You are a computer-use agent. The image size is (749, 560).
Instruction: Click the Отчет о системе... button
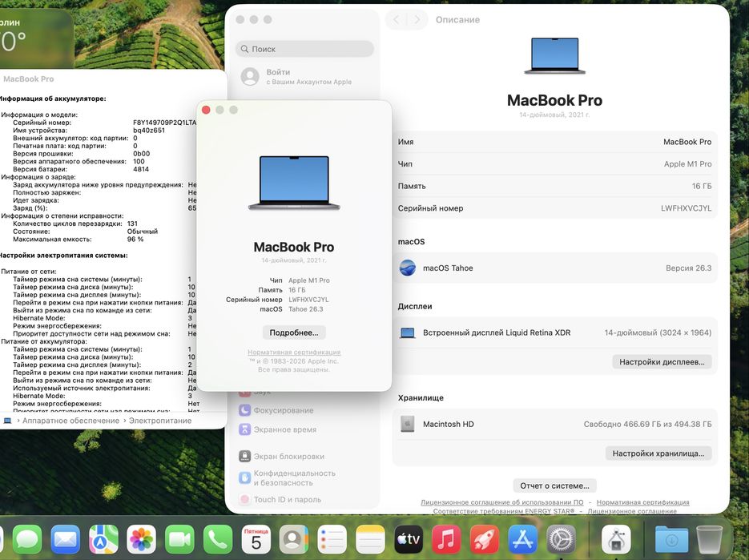point(554,486)
